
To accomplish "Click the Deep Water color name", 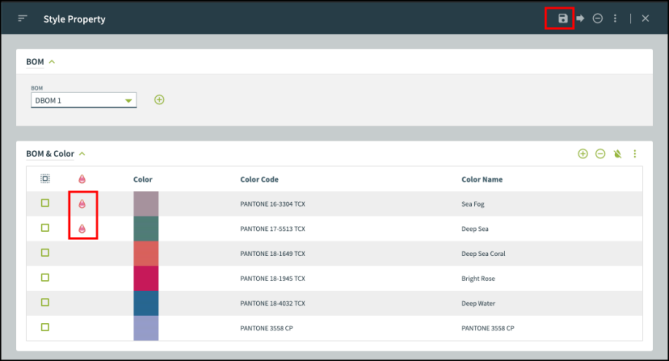I will [x=478, y=303].
